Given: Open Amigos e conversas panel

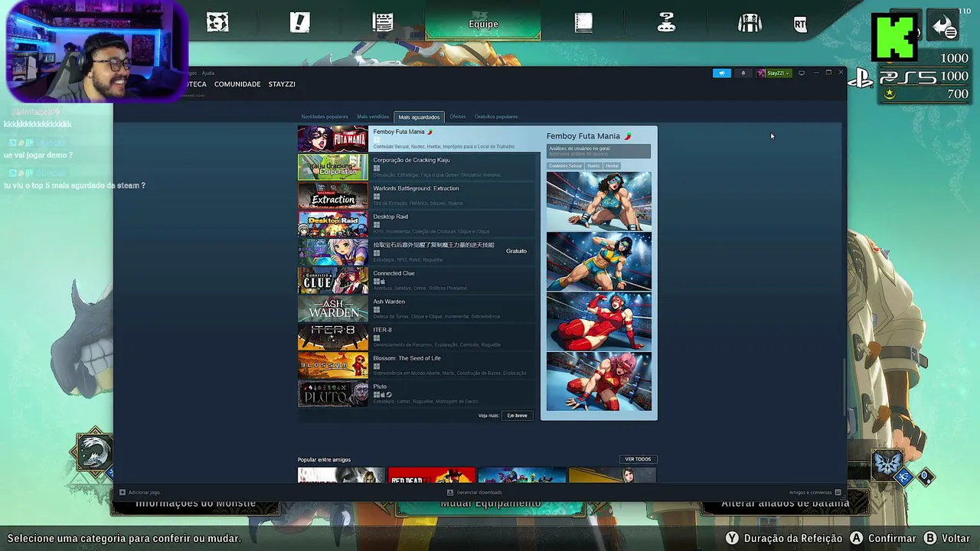Looking at the screenshot, I should click(x=815, y=493).
